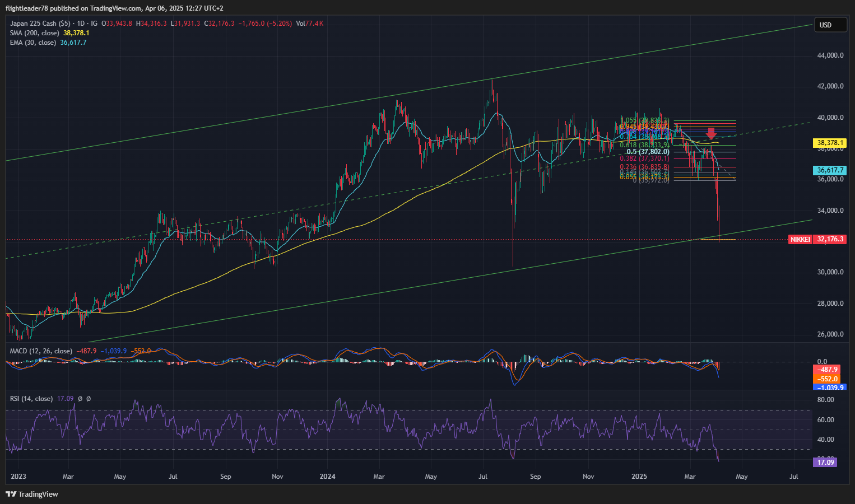The image size is (855, 504).
Task: Click the red −487.9 MACD histogram tag
Action: point(827,370)
